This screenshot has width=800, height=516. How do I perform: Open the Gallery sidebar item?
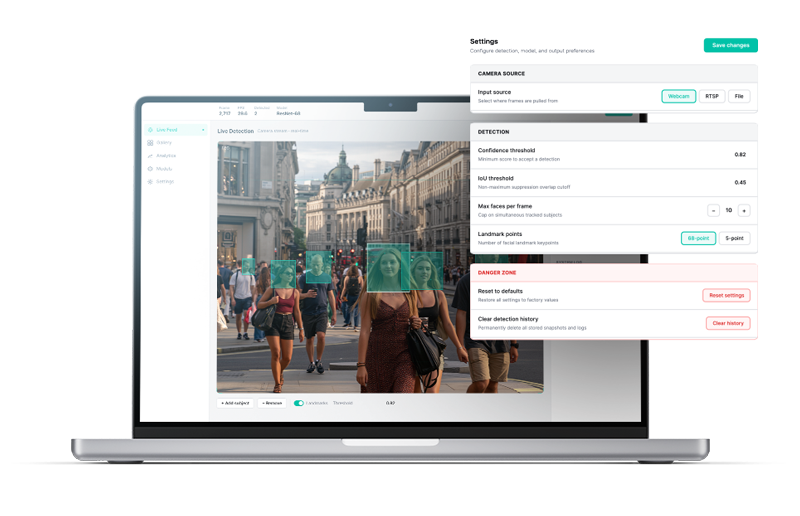coord(176,143)
